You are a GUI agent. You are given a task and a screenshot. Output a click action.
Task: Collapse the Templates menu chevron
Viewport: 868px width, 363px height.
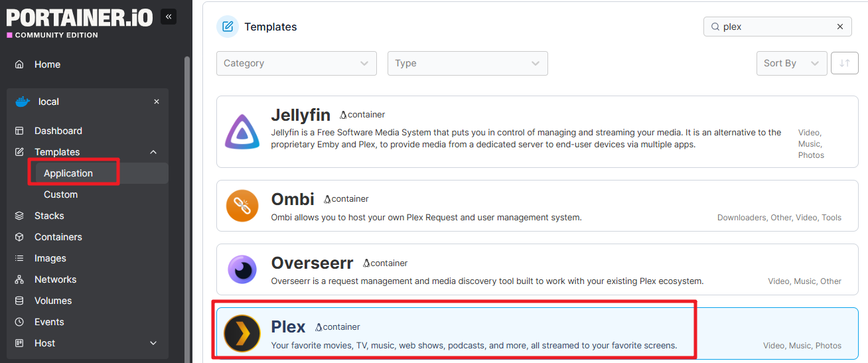[x=153, y=152]
